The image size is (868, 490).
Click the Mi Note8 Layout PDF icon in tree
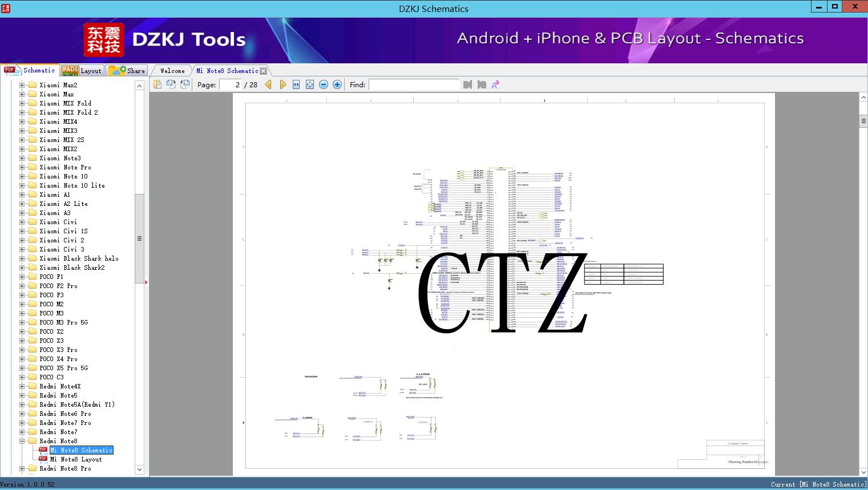point(43,459)
